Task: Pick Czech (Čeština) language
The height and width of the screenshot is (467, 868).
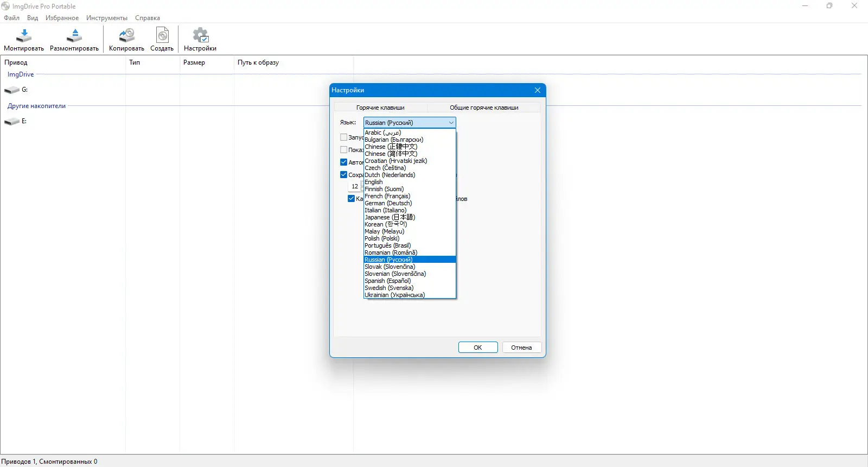Action: click(410, 168)
